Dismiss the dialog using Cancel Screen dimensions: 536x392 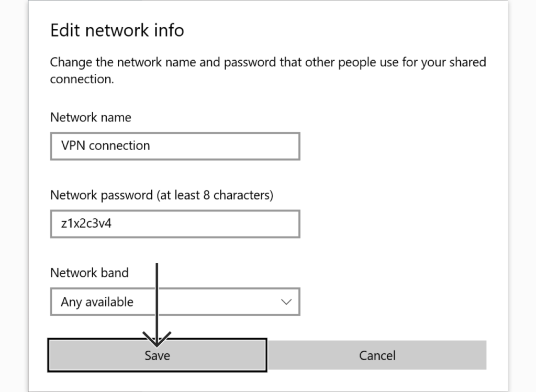click(377, 355)
